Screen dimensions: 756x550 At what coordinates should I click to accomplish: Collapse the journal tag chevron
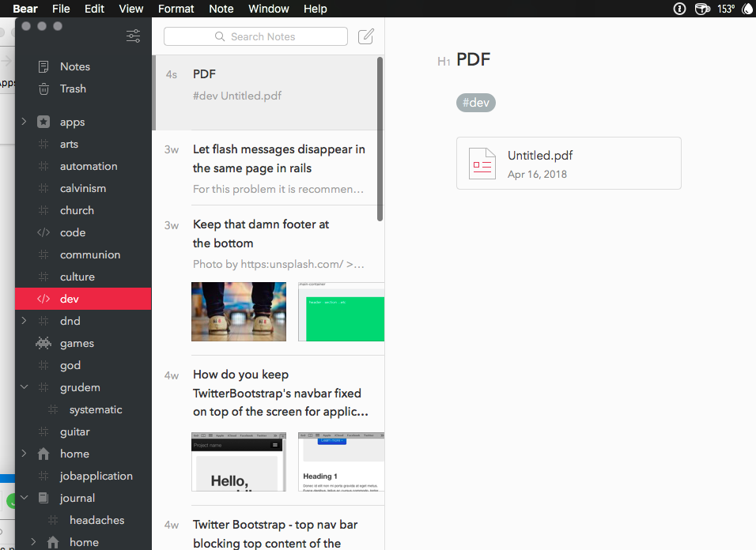click(24, 498)
